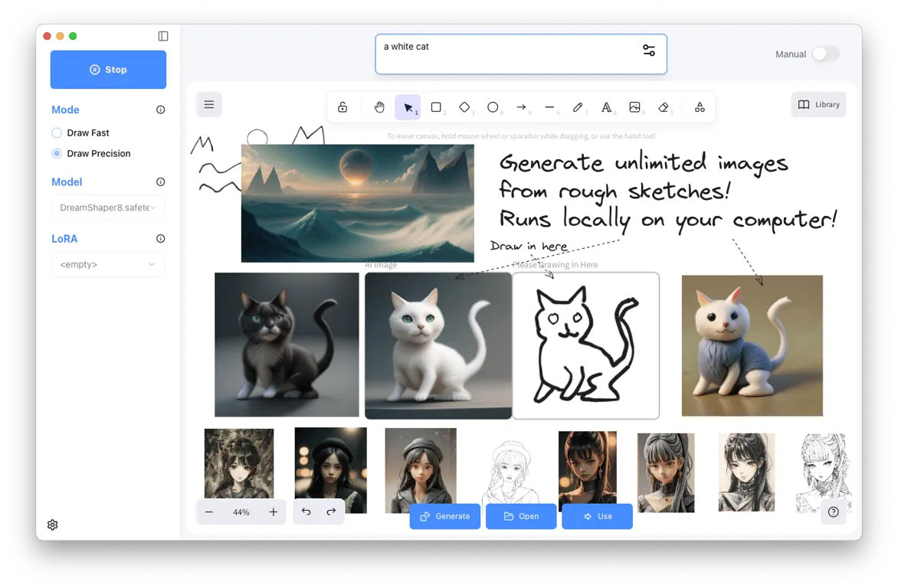Select the Arrow tool
Image resolution: width=898 pixels, height=588 pixels.
click(x=521, y=106)
